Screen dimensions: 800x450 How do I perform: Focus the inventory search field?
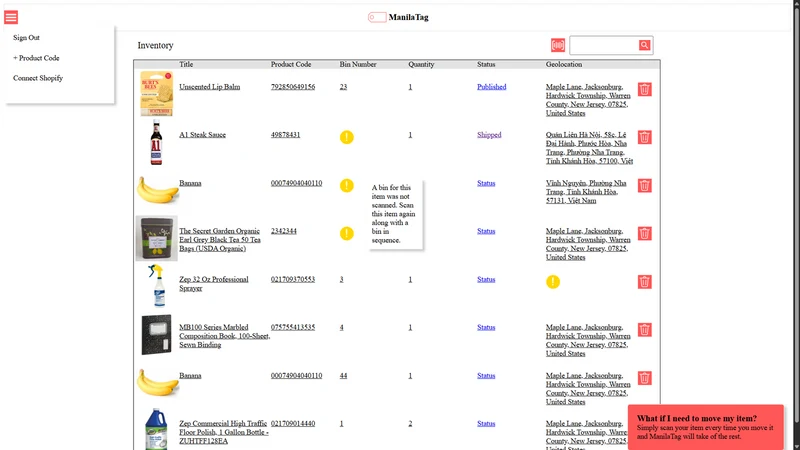pyautogui.click(x=604, y=45)
